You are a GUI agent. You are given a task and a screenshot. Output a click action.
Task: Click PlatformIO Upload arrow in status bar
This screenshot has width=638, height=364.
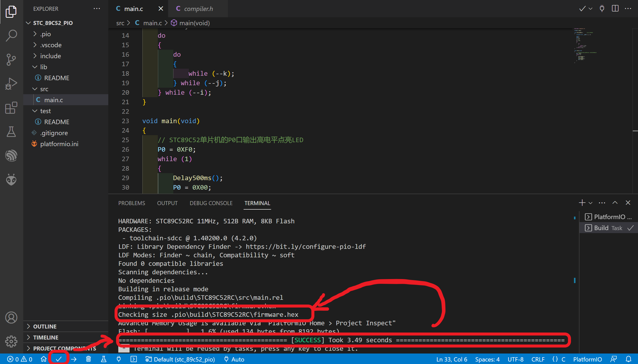click(x=74, y=359)
